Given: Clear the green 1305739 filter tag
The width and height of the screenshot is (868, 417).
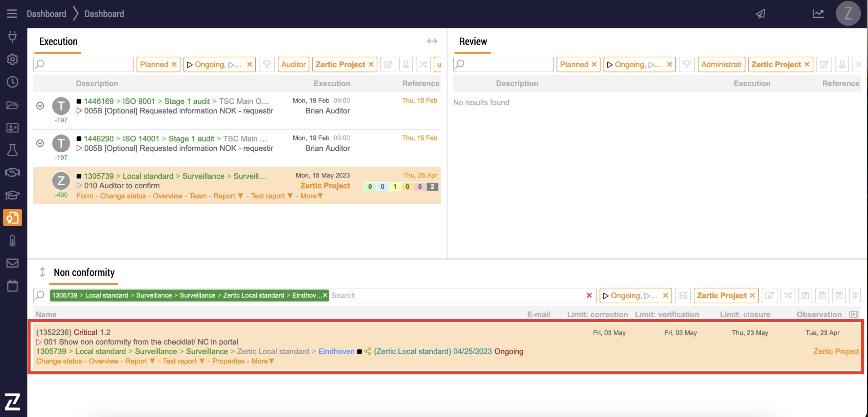Looking at the screenshot, I should tap(325, 295).
